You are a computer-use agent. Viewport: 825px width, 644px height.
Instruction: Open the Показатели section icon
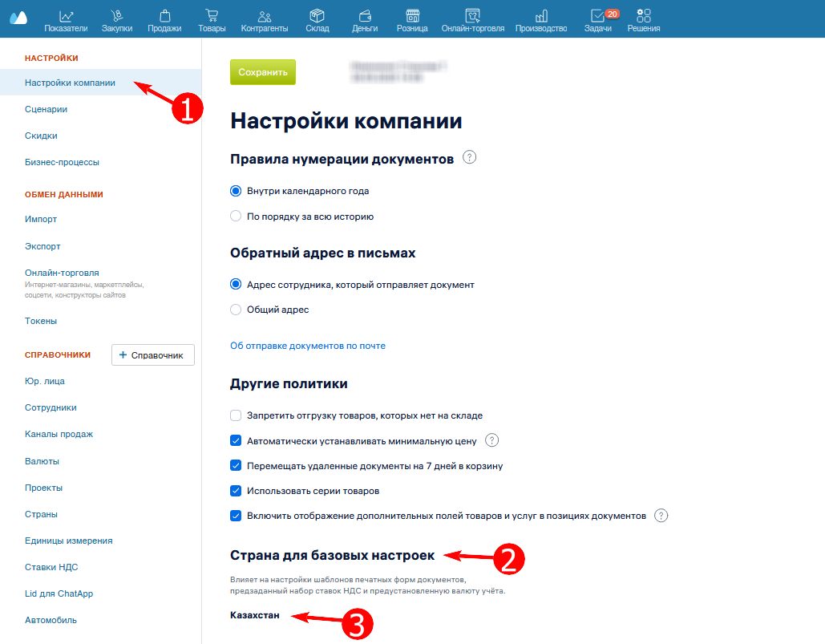[x=66, y=16]
